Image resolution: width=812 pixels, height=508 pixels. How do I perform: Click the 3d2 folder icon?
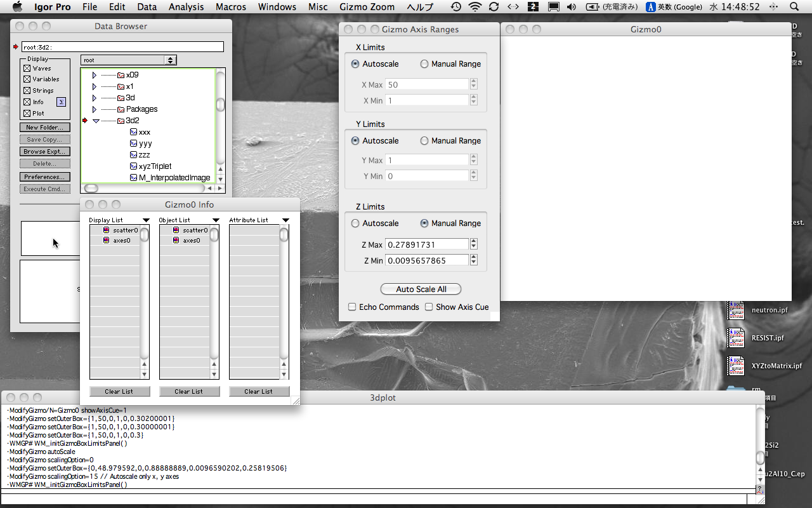point(121,121)
